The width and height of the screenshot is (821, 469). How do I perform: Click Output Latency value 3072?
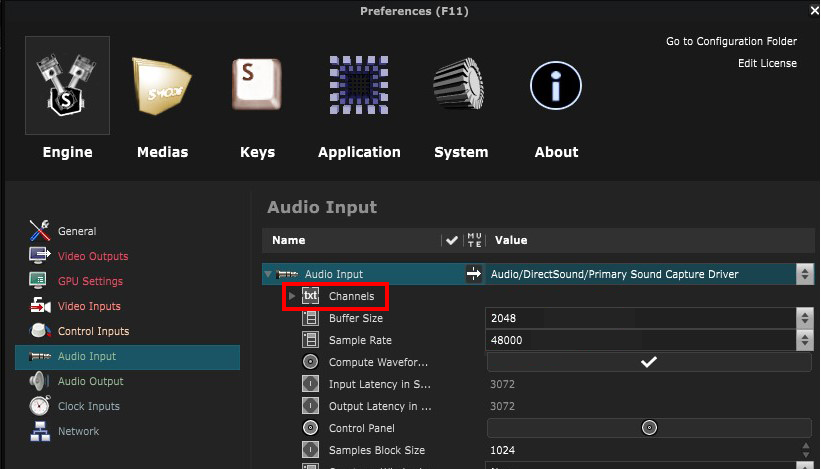502,406
